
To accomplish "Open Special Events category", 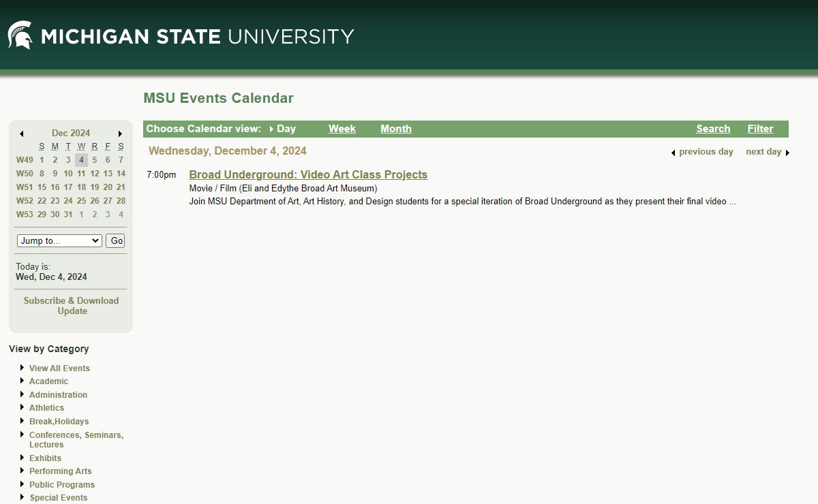I will coord(59,498).
